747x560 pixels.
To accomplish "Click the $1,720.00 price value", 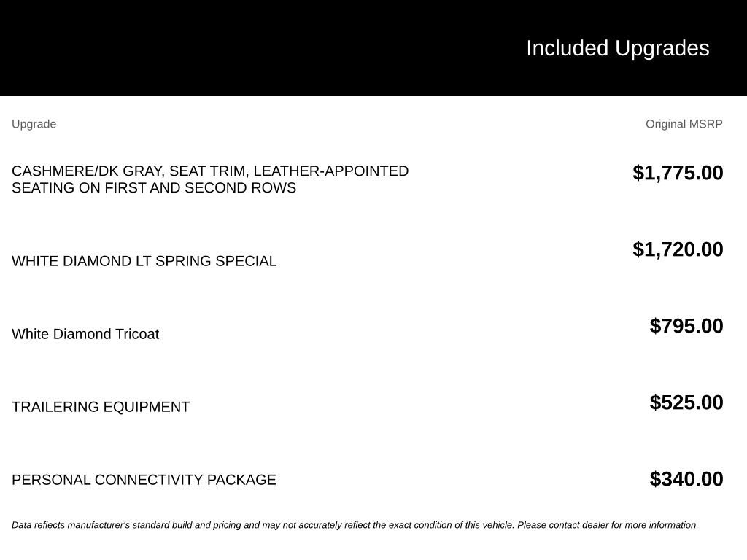I will 678,249.
